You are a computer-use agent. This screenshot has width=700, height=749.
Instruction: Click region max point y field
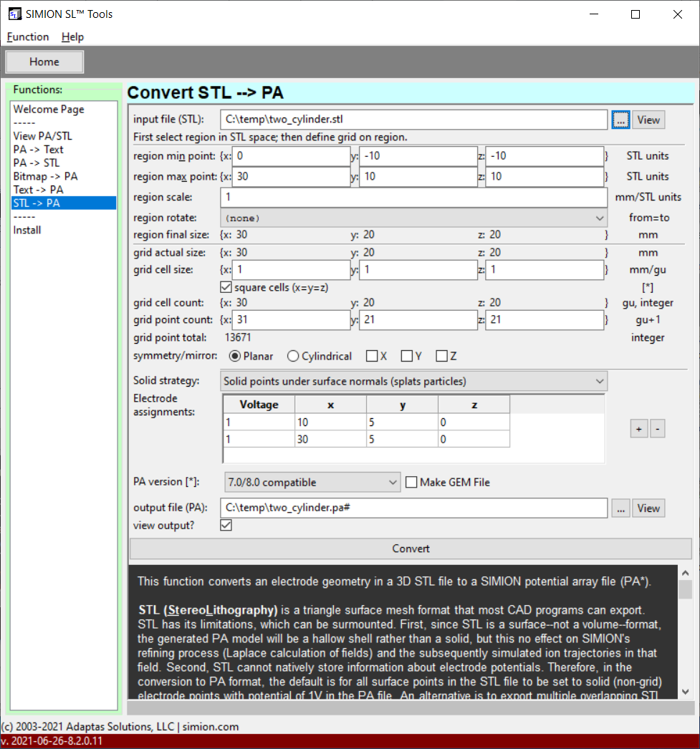pos(418,177)
